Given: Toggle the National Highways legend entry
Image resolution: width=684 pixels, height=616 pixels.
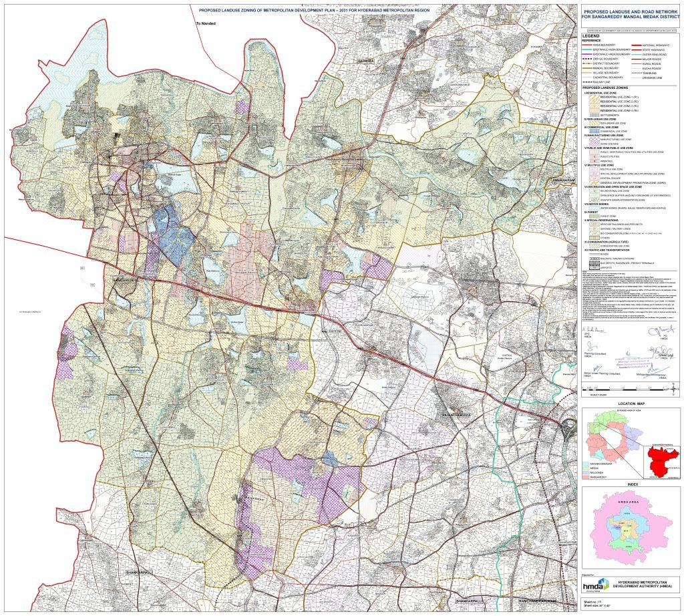Looking at the screenshot, I should (x=636, y=45).
